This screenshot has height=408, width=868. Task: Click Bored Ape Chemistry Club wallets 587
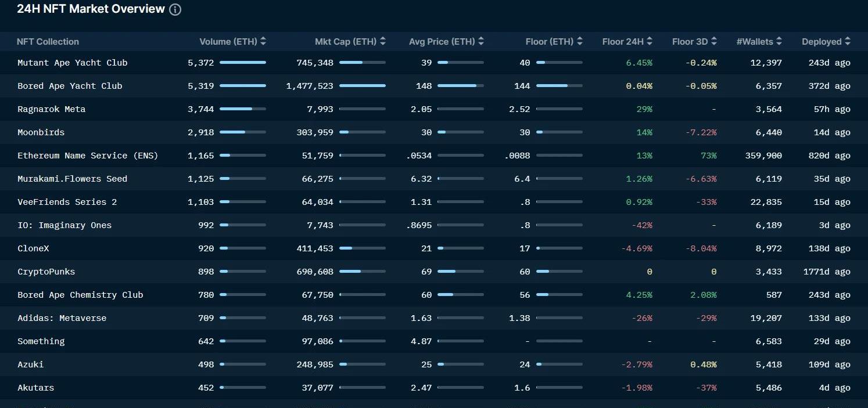point(774,295)
